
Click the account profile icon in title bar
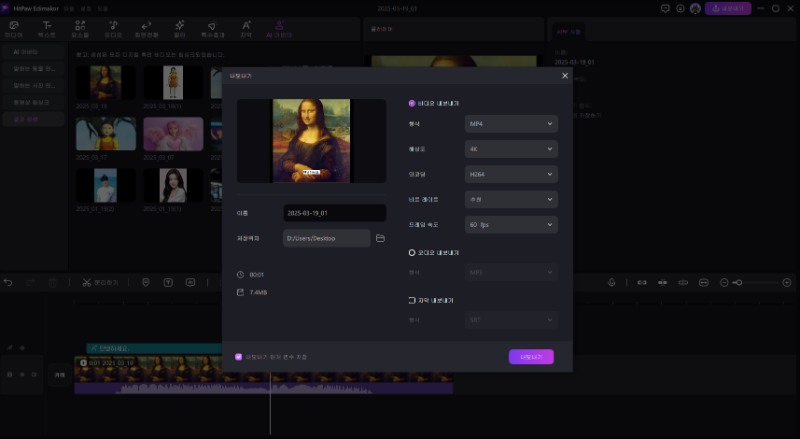(695, 8)
